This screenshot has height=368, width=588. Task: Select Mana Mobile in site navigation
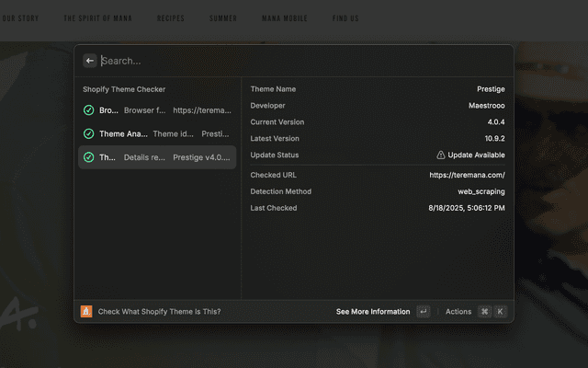coord(284,18)
